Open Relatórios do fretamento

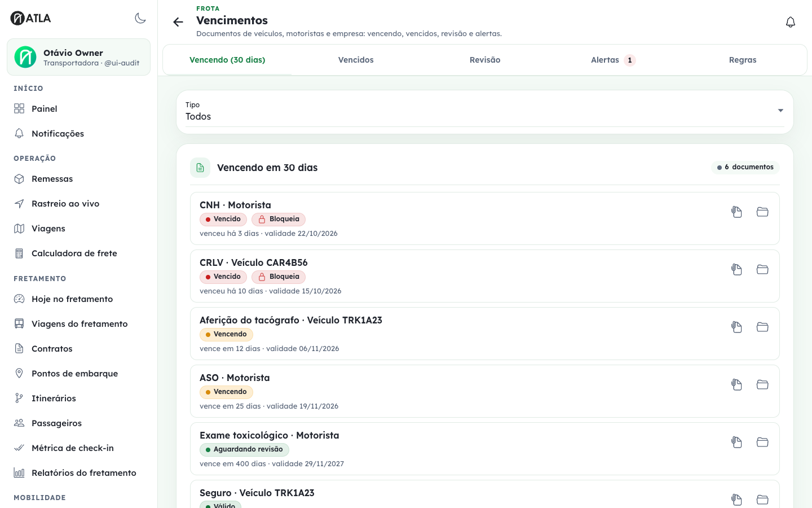[78, 473]
